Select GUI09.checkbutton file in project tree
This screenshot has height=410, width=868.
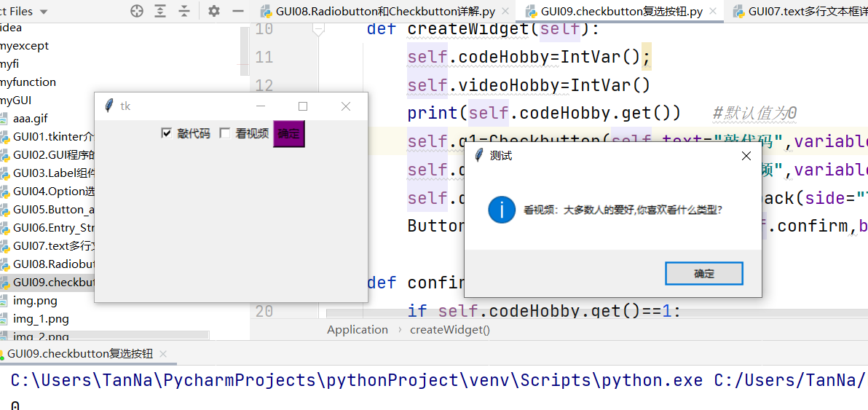(54, 283)
